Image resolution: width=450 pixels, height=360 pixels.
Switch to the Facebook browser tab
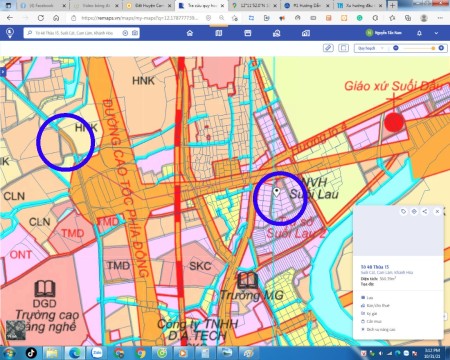point(41,6)
